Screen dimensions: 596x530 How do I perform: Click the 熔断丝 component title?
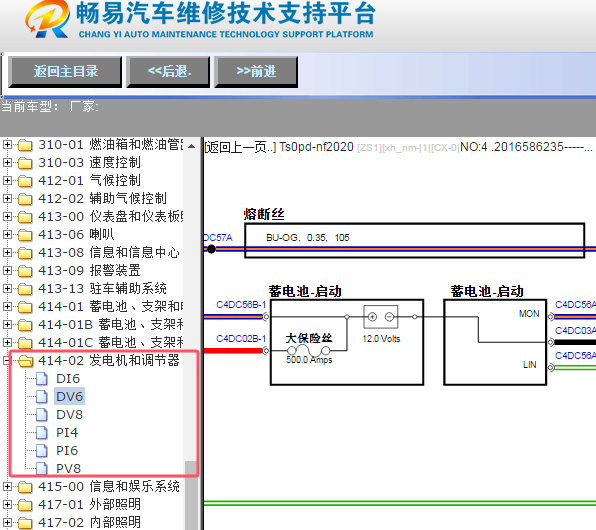pyautogui.click(x=264, y=214)
